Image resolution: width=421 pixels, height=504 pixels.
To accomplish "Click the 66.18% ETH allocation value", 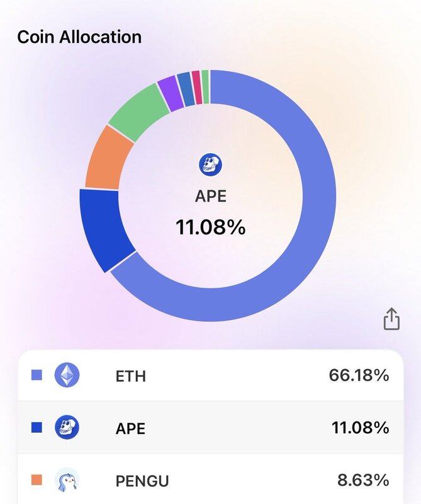I will tap(358, 375).
